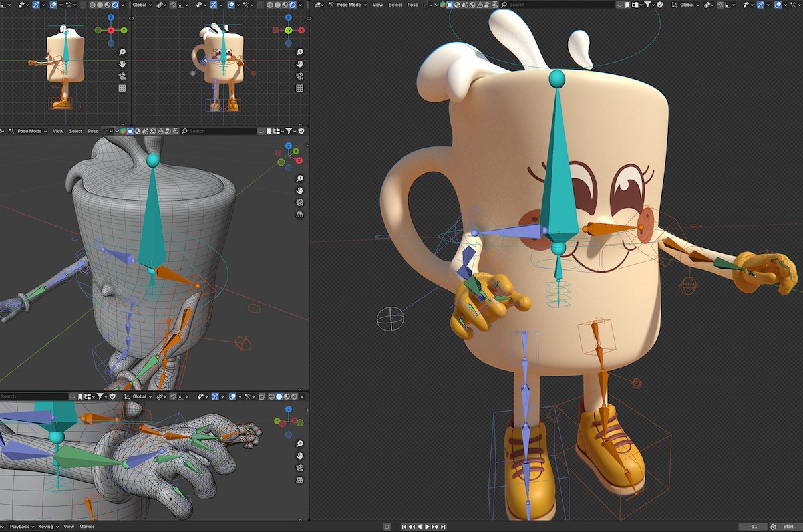Click the current frame field showing -11
The height and width of the screenshot is (532, 803).
click(x=753, y=527)
